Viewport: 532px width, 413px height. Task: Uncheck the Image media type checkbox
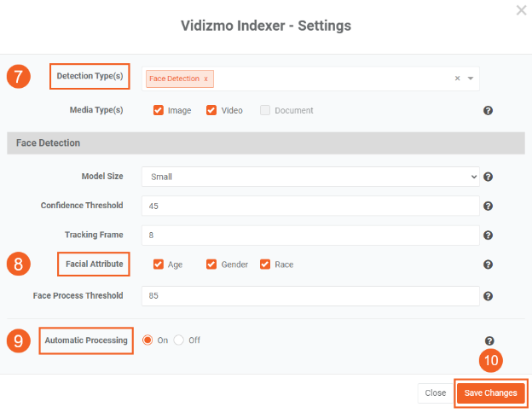pyautogui.click(x=159, y=110)
